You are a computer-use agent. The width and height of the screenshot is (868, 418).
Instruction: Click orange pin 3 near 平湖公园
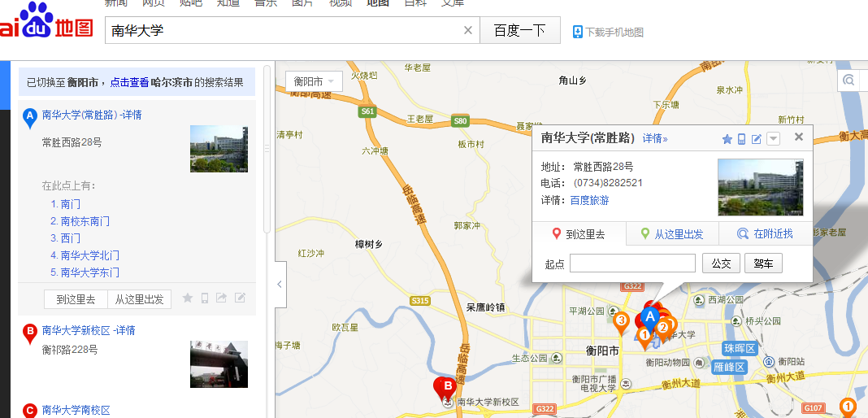(622, 323)
